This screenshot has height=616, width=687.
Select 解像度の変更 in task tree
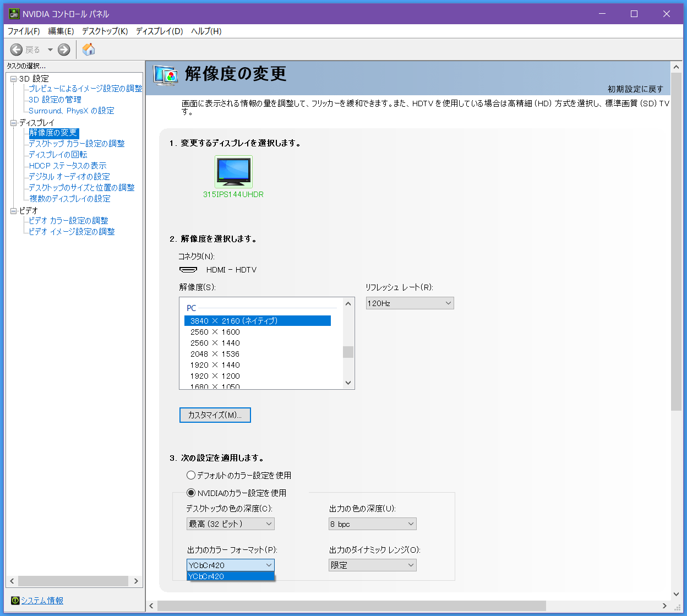53,133
